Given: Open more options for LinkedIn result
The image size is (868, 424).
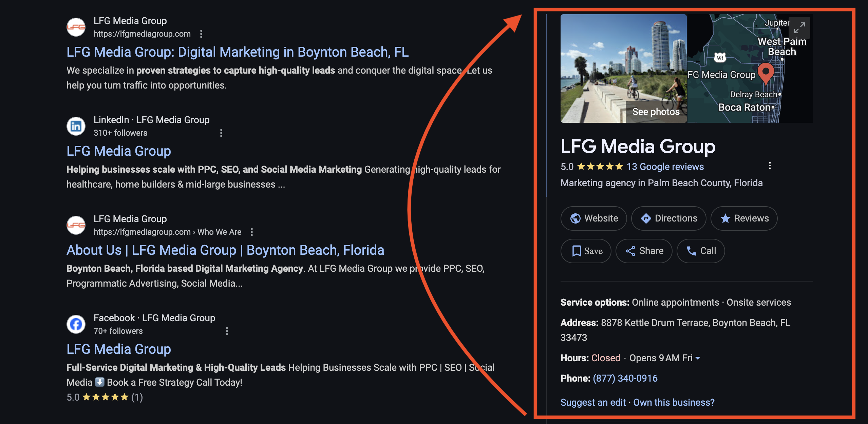Looking at the screenshot, I should [x=221, y=133].
